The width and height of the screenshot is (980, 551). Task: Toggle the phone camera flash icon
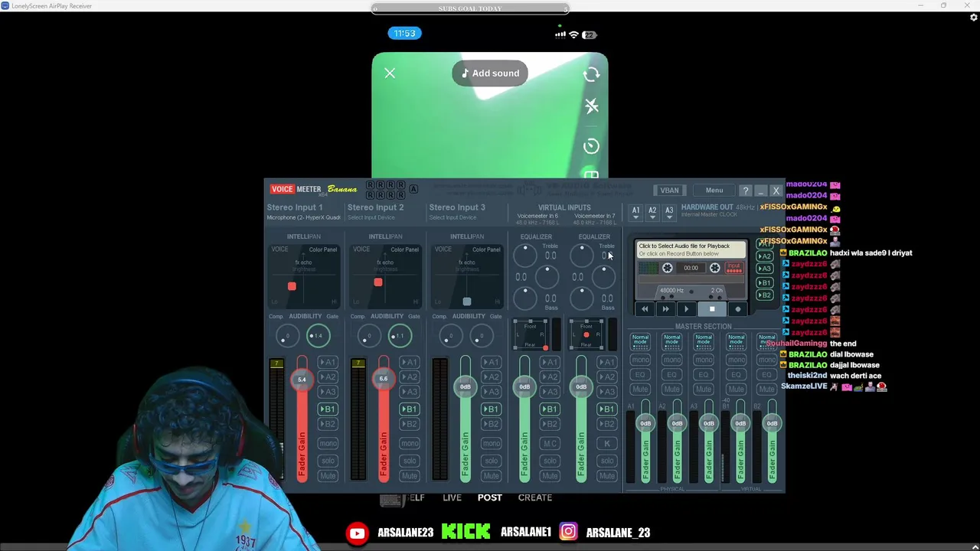pyautogui.click(x=592, y=106)
